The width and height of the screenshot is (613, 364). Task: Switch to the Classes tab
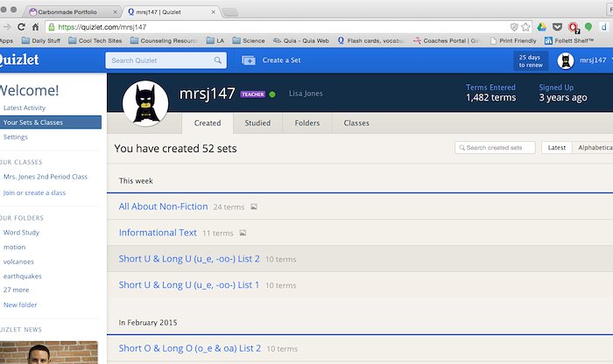[x=356, y=123]
